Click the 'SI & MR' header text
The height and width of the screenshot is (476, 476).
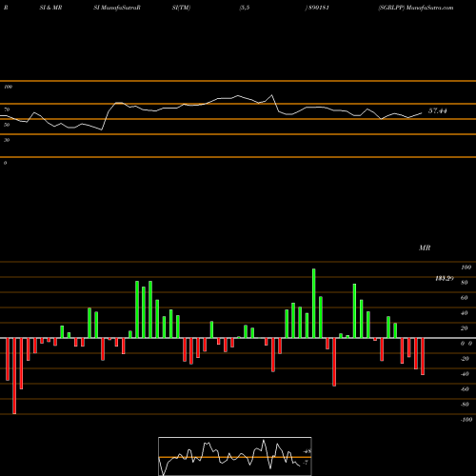click(50, 8)
